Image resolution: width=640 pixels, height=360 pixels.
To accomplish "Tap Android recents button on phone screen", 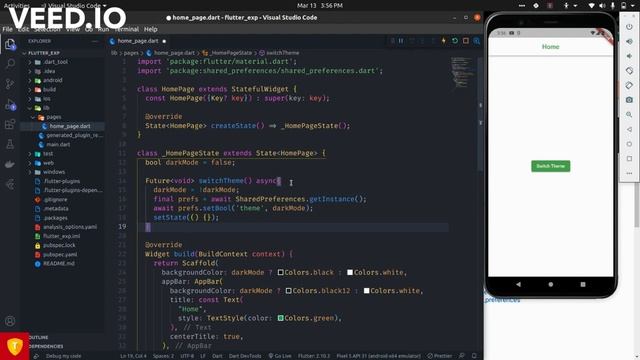I will [583, 284].
